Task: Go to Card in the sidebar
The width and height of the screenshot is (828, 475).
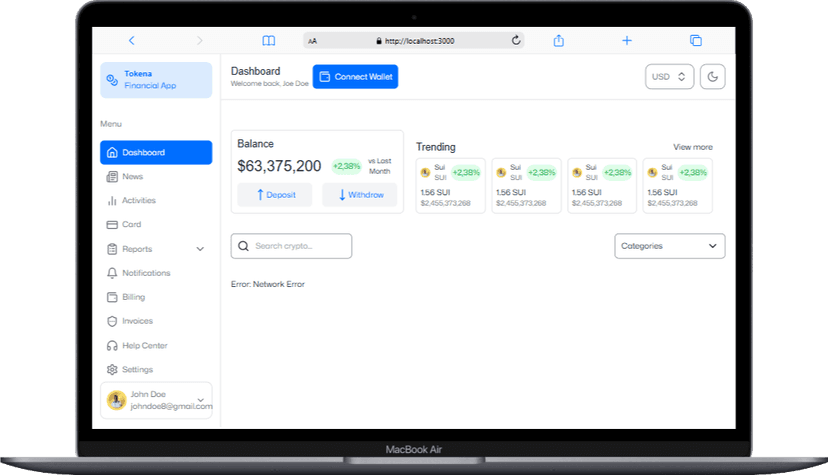Action: tap(156, 224)
